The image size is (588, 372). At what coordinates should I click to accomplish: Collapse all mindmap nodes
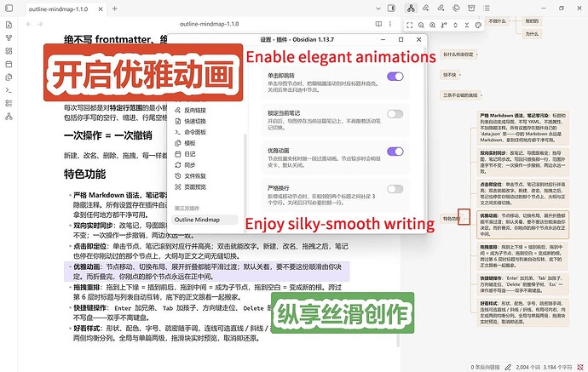(x=467, y=25)
